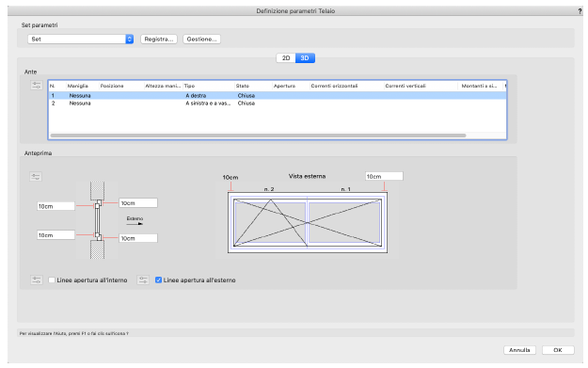Switch to the 3D tab
588x368 pixels.
305,58
